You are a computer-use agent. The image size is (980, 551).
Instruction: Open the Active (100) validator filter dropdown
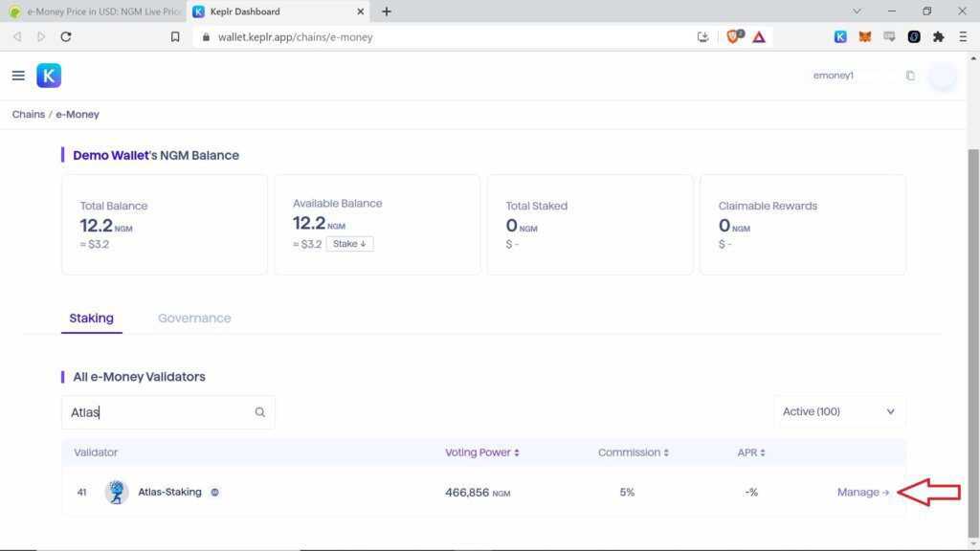pos(838,411)
